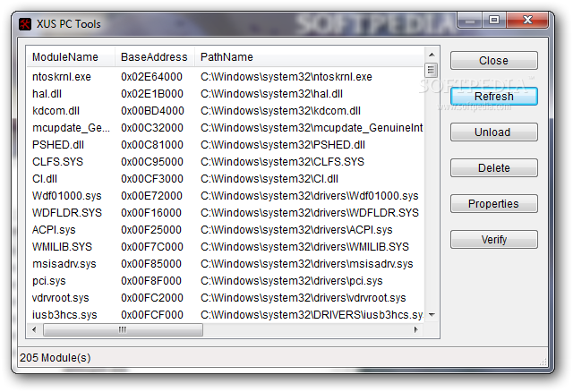Click the 205 Module(s) status text

coord(56,358)
